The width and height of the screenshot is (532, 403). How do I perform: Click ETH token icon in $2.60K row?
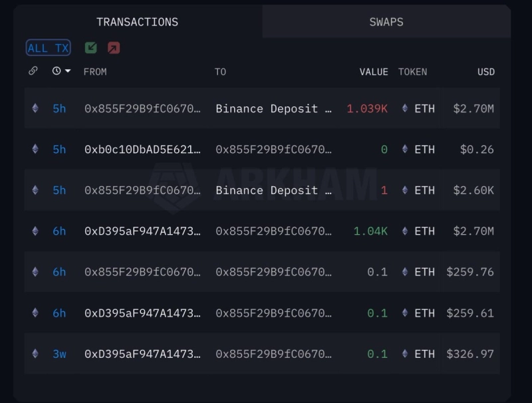click(404, 191)
